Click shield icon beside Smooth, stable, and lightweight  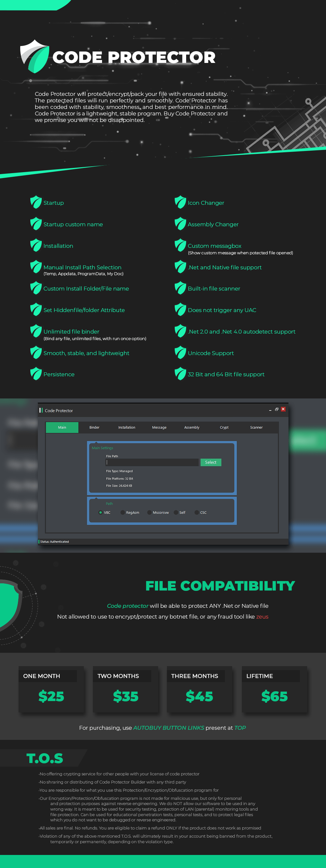click(x=36, y=353)
